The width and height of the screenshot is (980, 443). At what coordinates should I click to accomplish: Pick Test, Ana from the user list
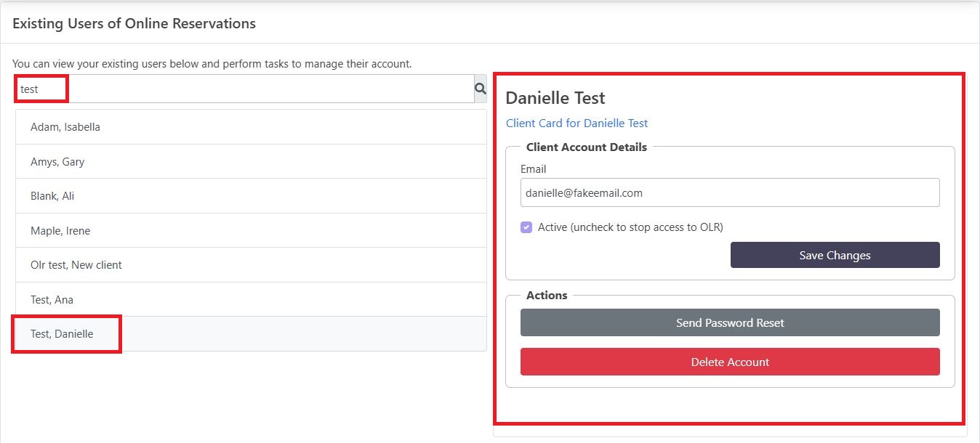[x=251, y=300]
